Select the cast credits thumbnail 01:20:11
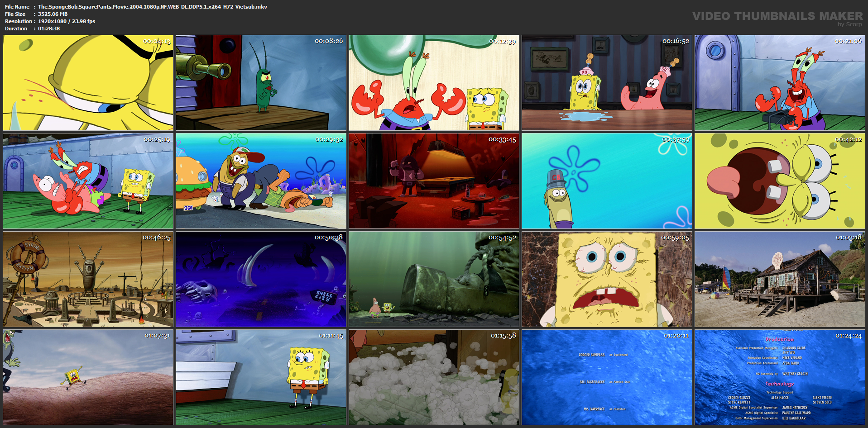This screenshot has height=428, width=868. tap(607, 377)
